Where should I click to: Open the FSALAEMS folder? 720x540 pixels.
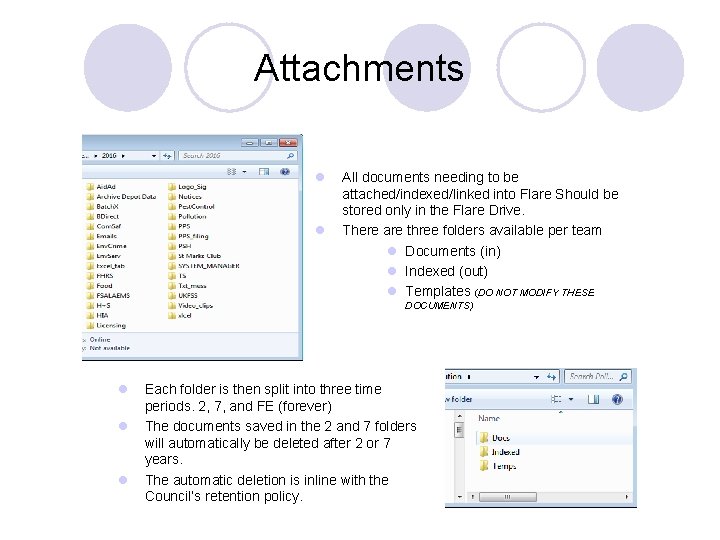(x=108, y=295)
